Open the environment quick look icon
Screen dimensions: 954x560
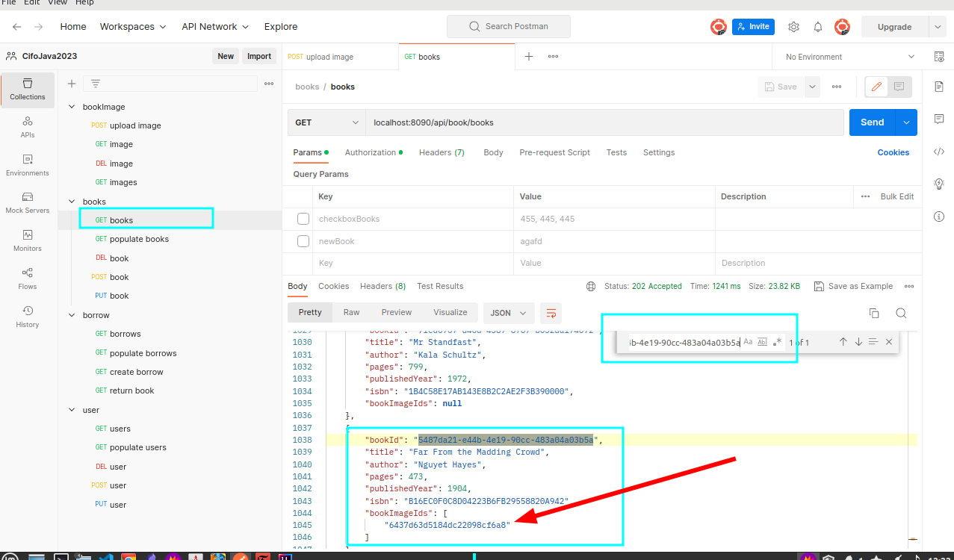click(x=939, y=57)
